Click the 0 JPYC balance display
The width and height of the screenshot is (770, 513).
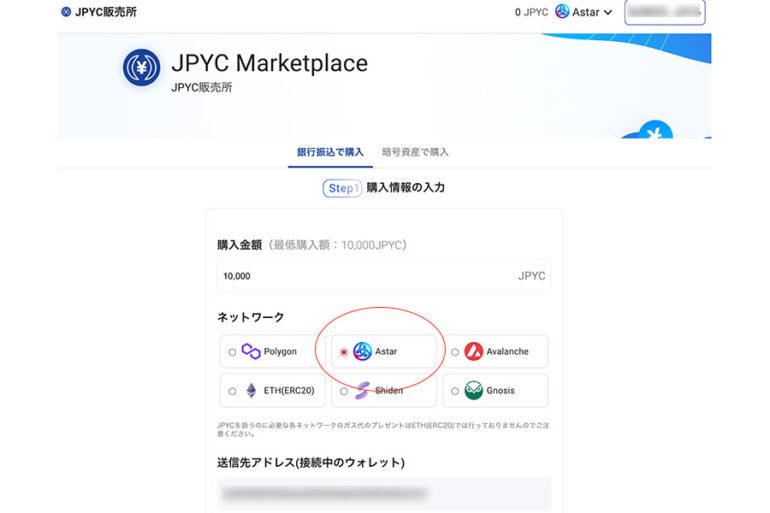coord(531,12)
